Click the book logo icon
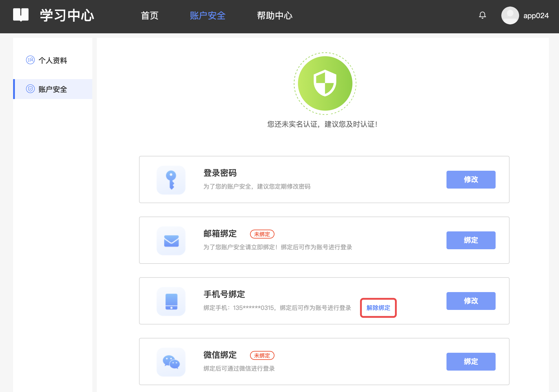Viewport: 559px width, 392px height. pyautogui.click(x=21, y=15)
